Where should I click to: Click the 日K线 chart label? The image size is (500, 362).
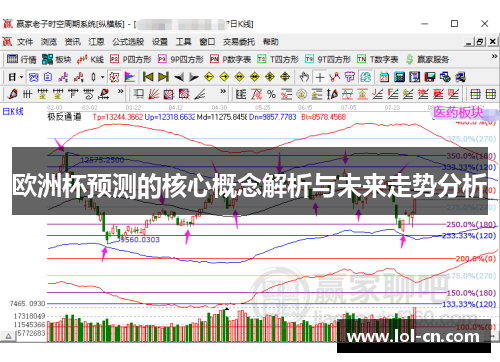tap(13, 111)
